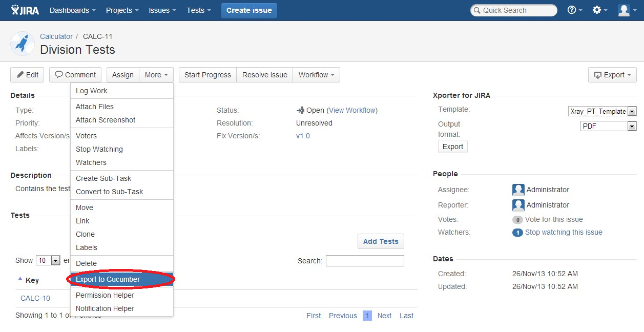The width and height of the screenshot is (644, 332).
Task: Change the Show entries count dropdown
Action: point(48,260)
